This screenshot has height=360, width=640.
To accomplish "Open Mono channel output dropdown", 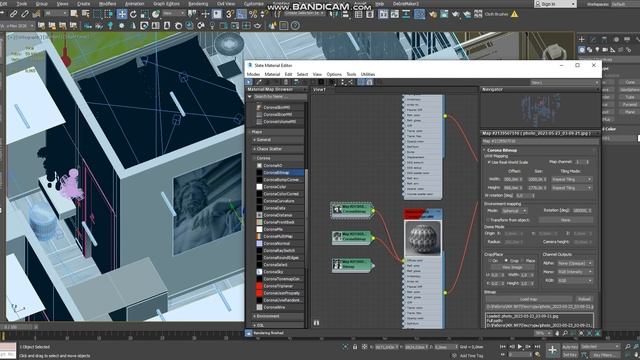I will tap(575, 272).
